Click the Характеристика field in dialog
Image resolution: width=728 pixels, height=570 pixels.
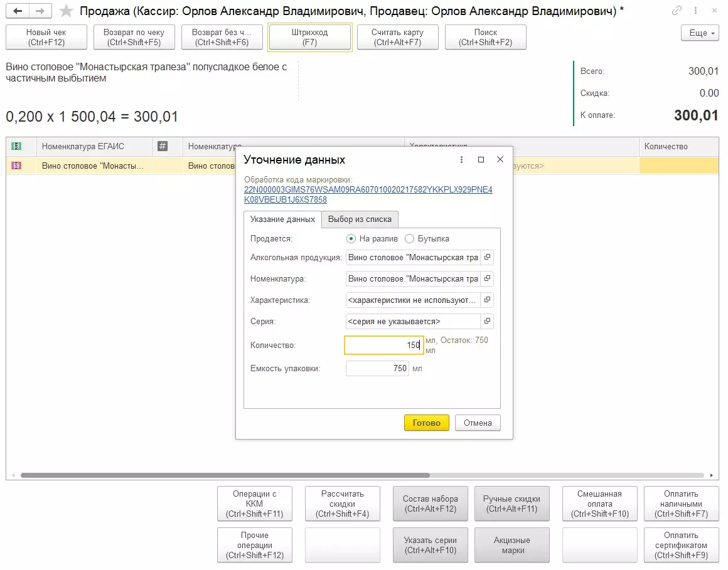pyautogui.click(x=413, y=300)
